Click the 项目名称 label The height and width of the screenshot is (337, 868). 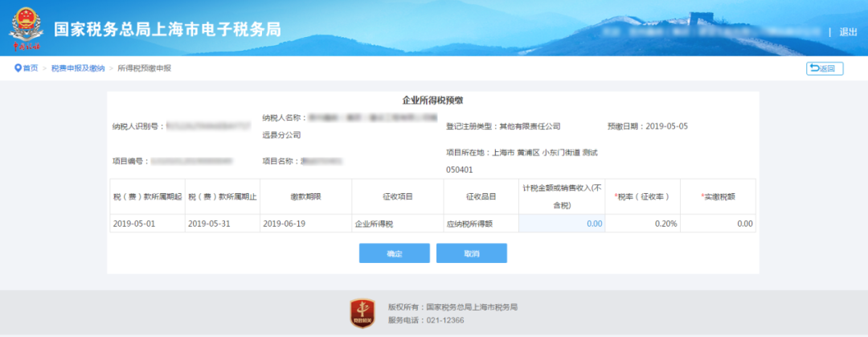tap(280, 162)
